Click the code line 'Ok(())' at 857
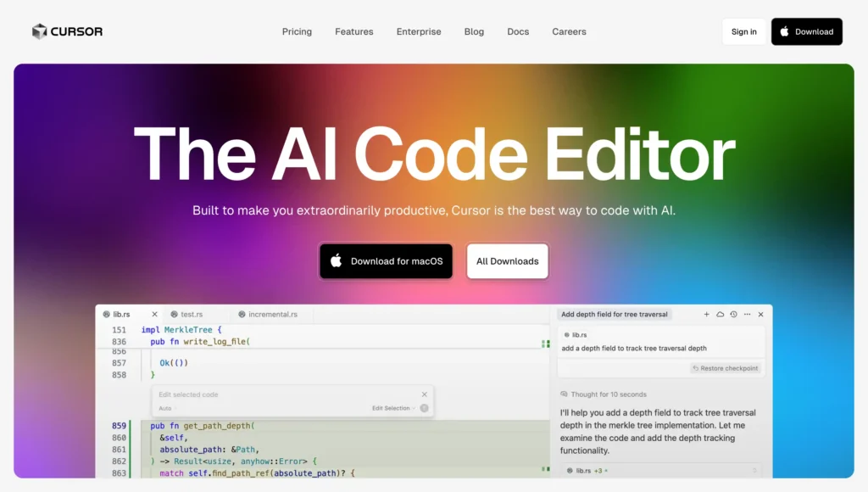Screen dimensions: 868x492 pyautogui.click(x=174, y=363)
